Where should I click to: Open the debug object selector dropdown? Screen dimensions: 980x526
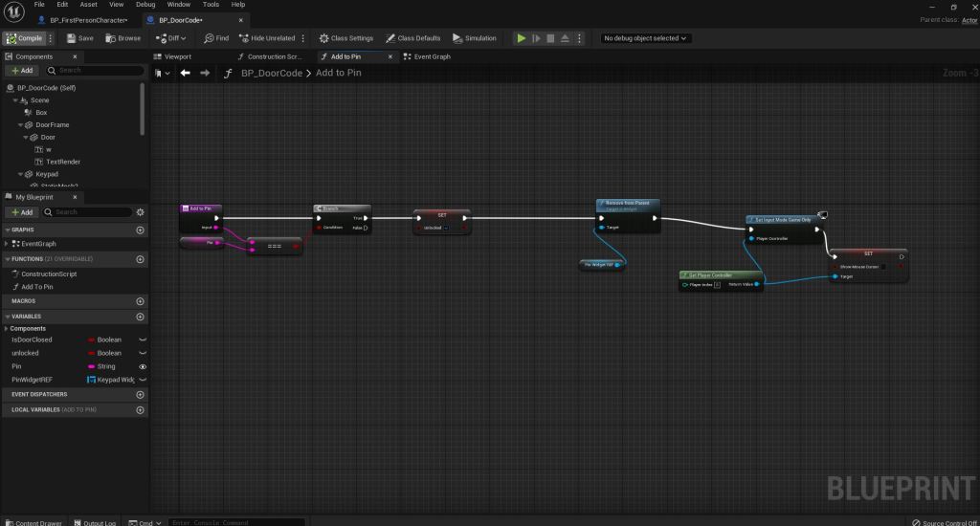pyautogui.click(x=646, y=38)
